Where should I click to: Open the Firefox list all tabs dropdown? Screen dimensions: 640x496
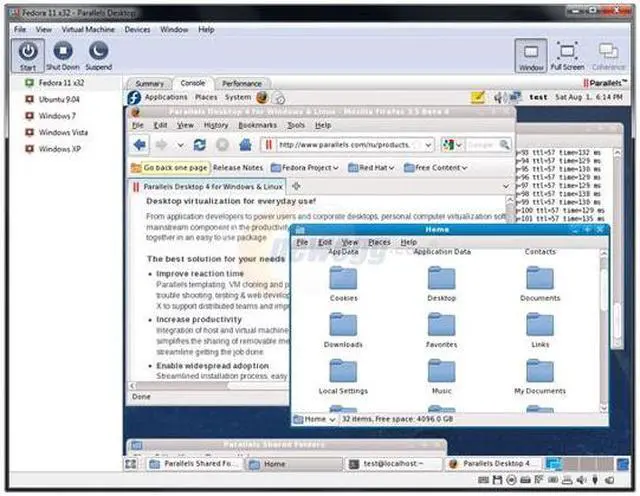point(506,187)
